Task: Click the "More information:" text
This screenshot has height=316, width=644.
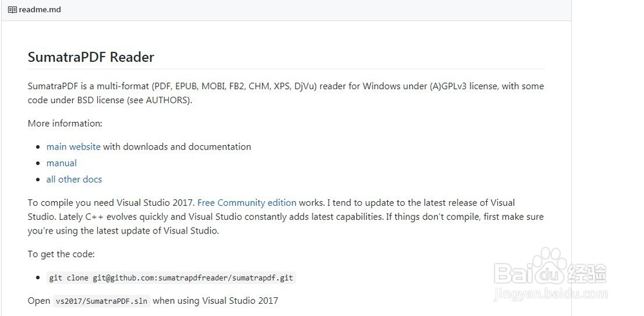Action: (x=65, y=123)
